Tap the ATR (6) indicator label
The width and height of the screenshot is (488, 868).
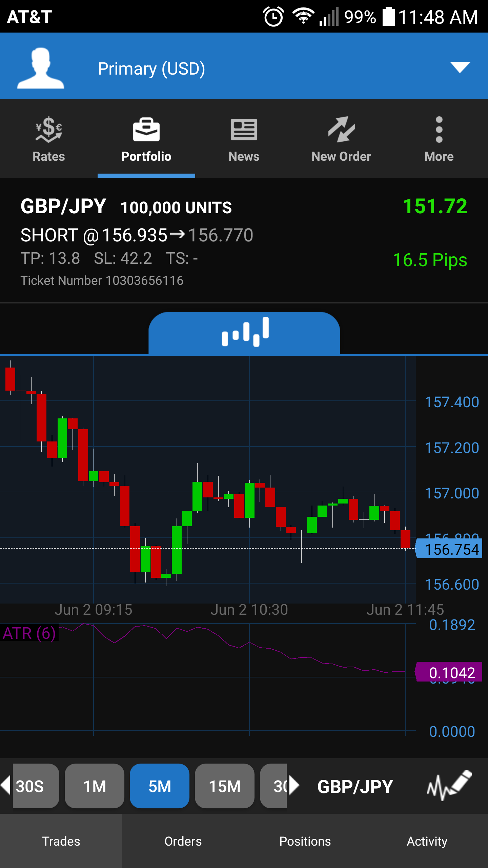click(x=29, y=633)
